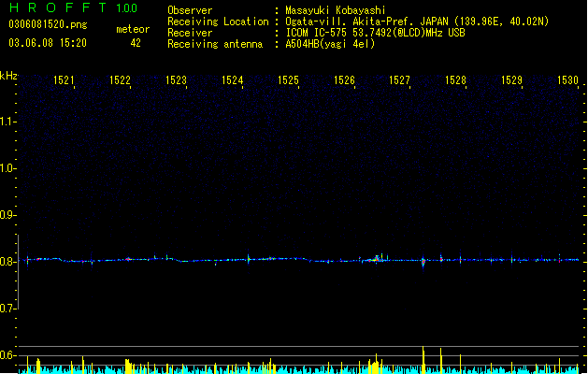Click the 1528 time axis marker

point(455,80)
